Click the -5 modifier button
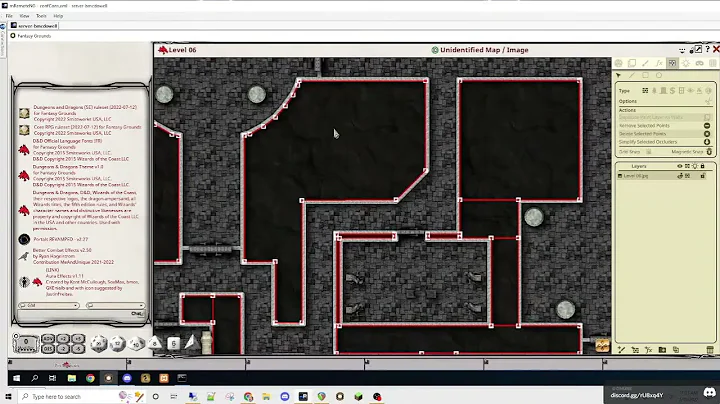The image size is (720, 404). [78, 349]
